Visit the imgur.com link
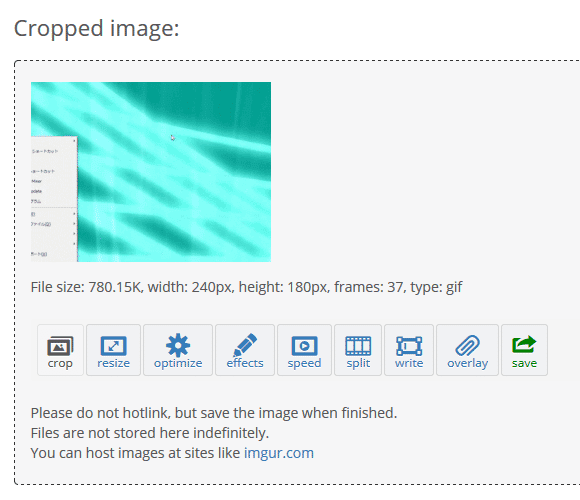This screenshot has width=580, height=500. click(279, 453)
